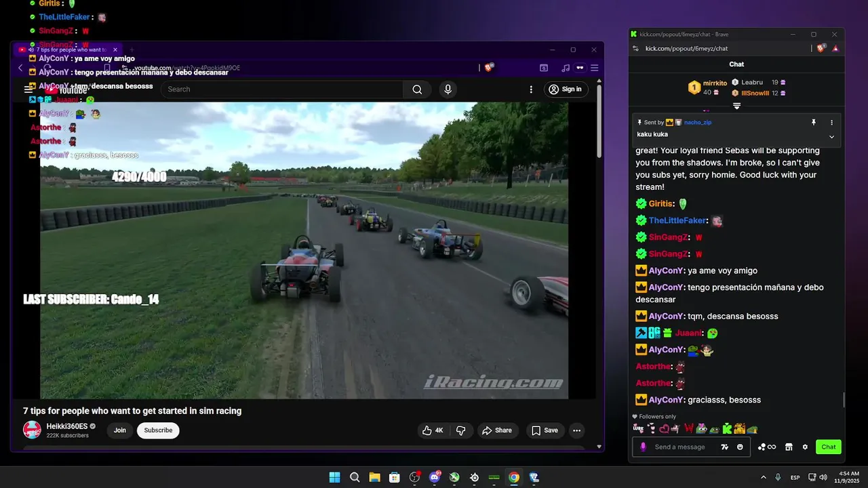Screen dimensions: 868x488
Task: Open Kick chat shop storefront icon
Action: click(789, 447)
